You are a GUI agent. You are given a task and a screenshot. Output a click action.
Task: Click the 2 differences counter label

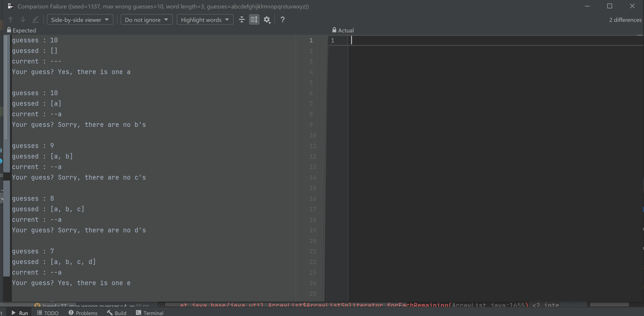pos(625,20)
